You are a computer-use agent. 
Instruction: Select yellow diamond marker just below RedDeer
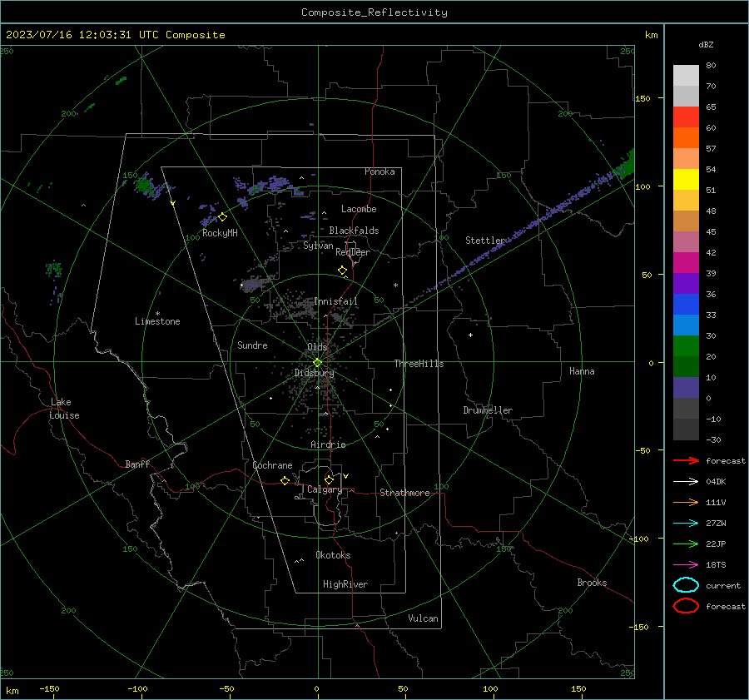342,270
